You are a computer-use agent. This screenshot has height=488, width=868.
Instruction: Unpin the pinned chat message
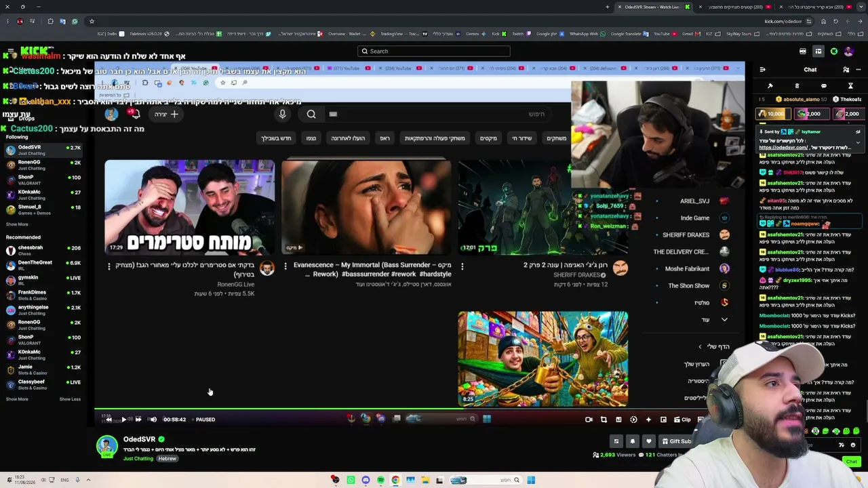pyautogui.click(x=858, y=131)
